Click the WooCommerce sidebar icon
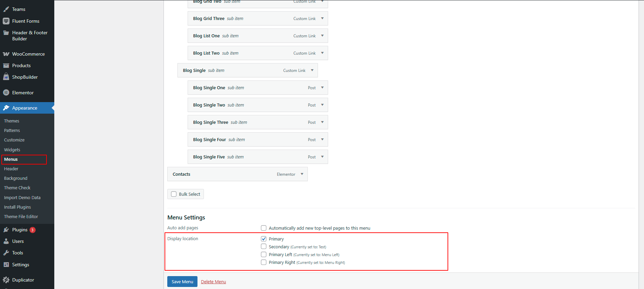Viewport: 644px width, 289px height. pyautogui.click(x=6, y=54)
